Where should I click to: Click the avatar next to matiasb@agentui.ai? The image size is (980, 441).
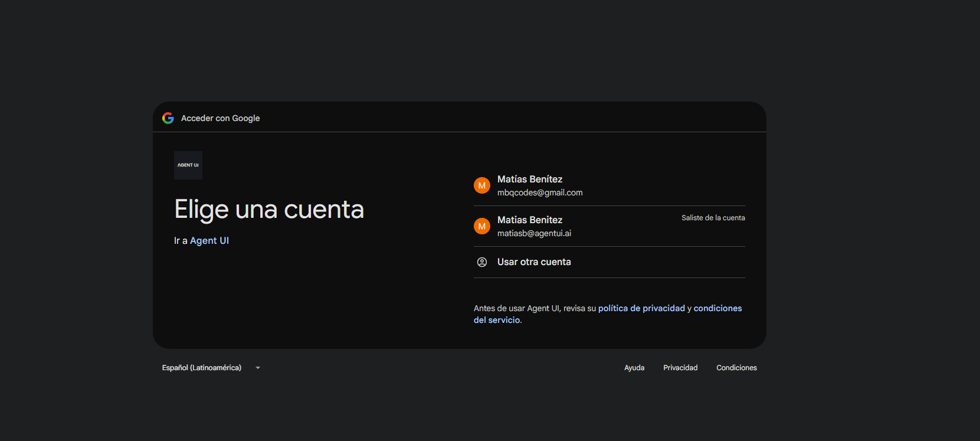482,226
